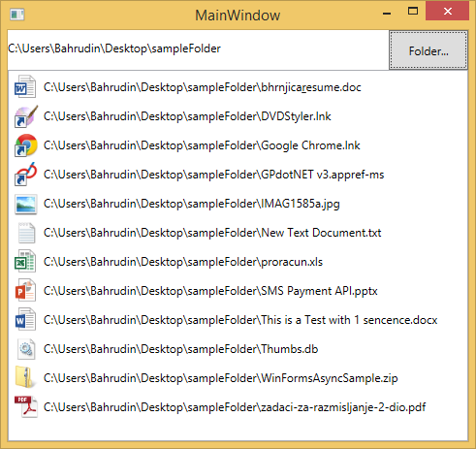The width and height of the screenshot is (476, 449).
Task: Select the PDF icon for zadaci-za-razmisljanje-2-dio
Action: click(26, 406)
